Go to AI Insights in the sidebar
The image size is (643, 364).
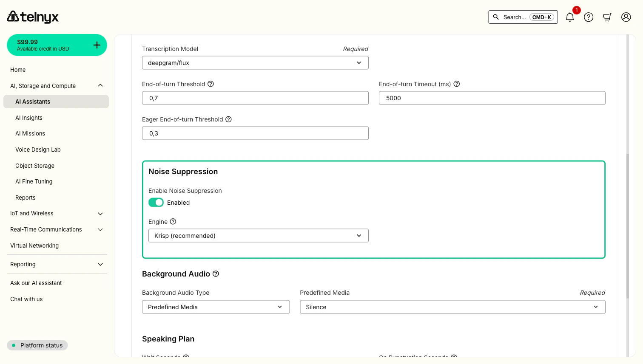point(29,118)
